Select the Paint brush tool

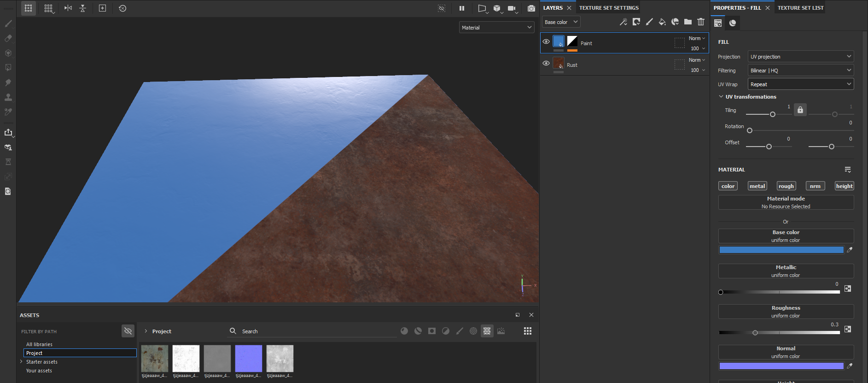point(8,24)
